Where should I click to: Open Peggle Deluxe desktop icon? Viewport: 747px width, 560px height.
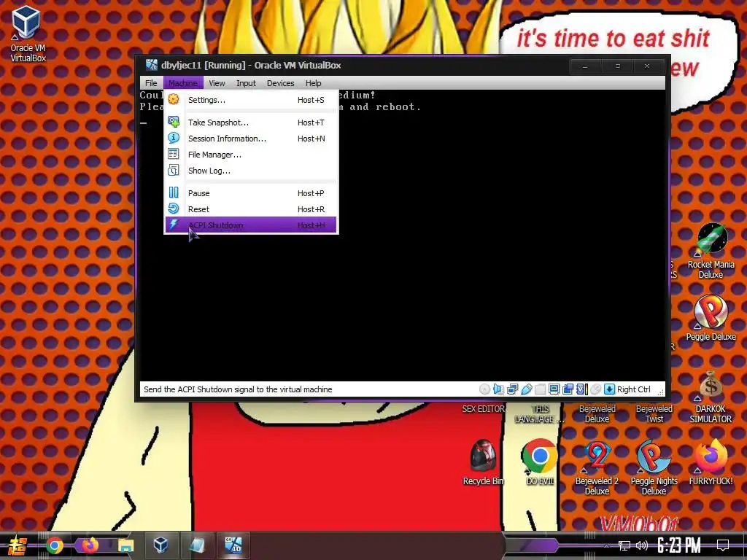click(711, 318)
